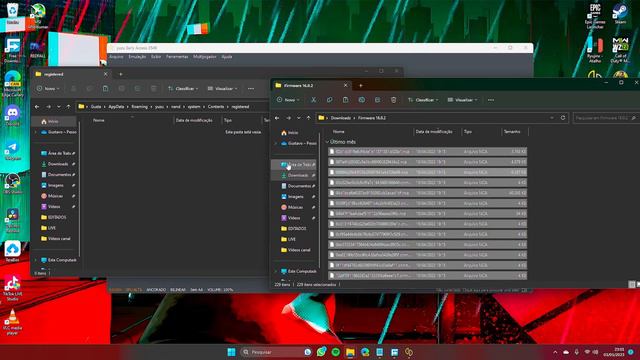Expand Este Computador in Firmware window sidebar

tap(276, 271)
